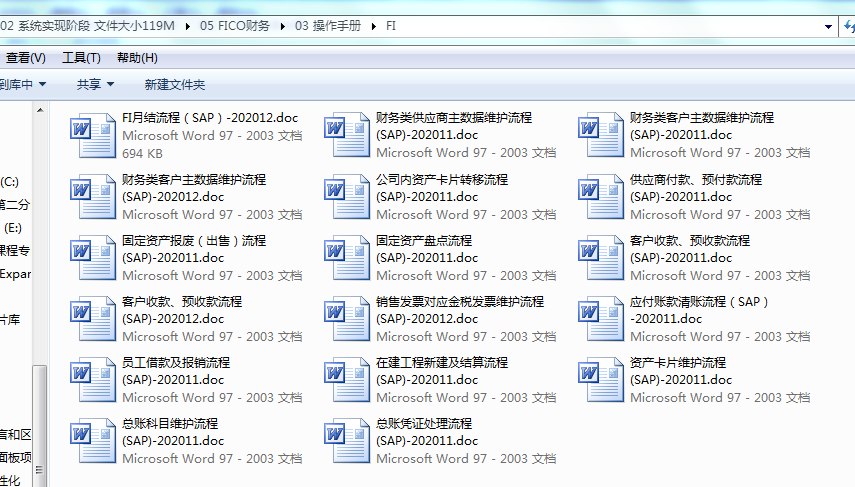This screenshot has width=855, height=487.
Task: Click the 总账科目维护流程 file icon
Action: click(93, 441)
